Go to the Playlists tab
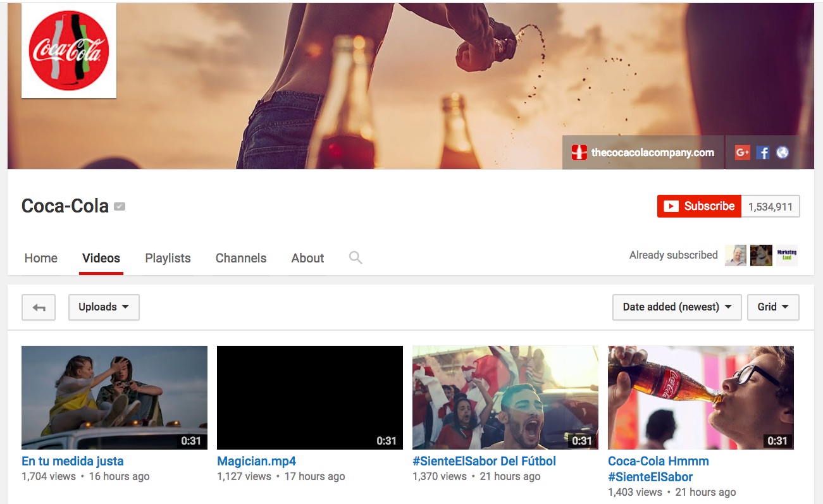This screenshot has height=504, width=823. click(168, 258)
